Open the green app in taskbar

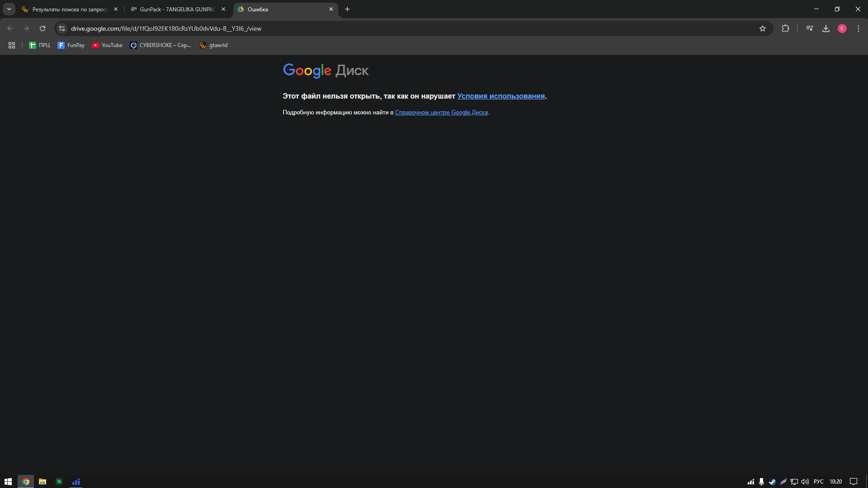click(59, 482)
